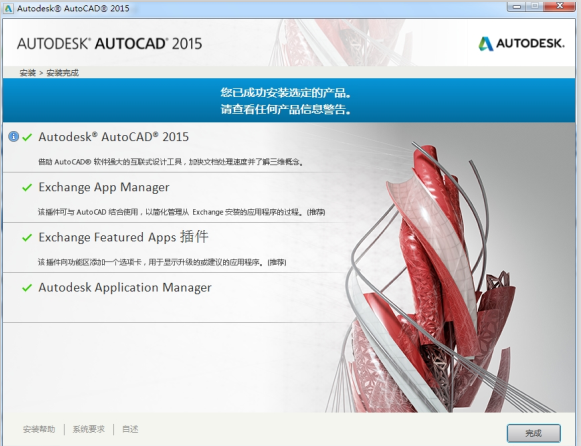Image resolution: width=581 pixels, height=446 pixels.
Task: Click the Autodesk logo in the header
Action: pyautogui.click(x=521, y=44)
